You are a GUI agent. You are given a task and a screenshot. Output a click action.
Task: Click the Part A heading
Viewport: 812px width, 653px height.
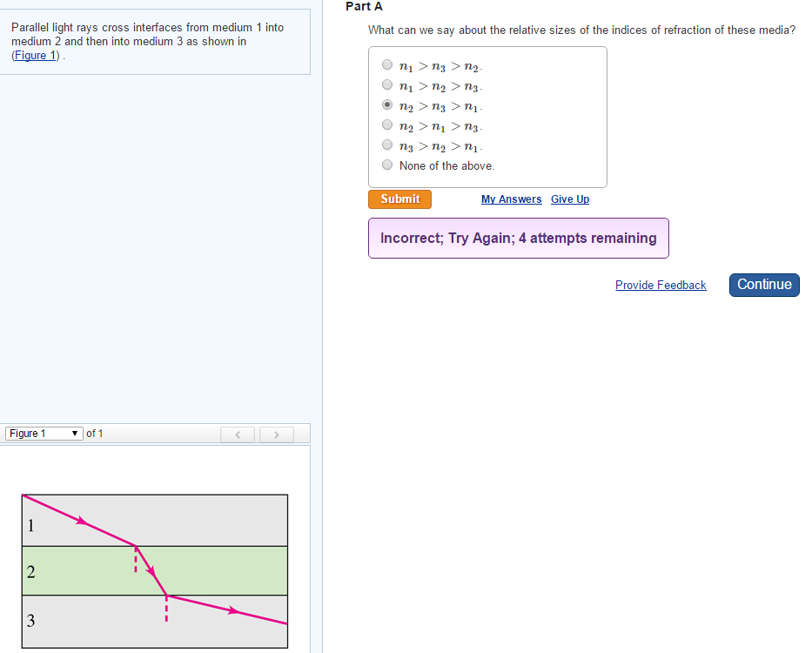click(364, 6)
